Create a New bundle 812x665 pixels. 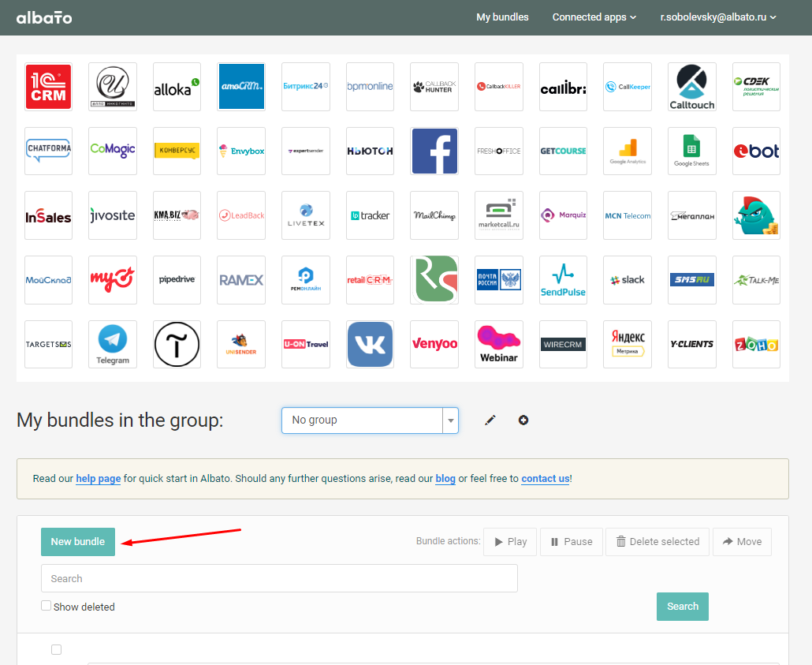click(78, 542)
